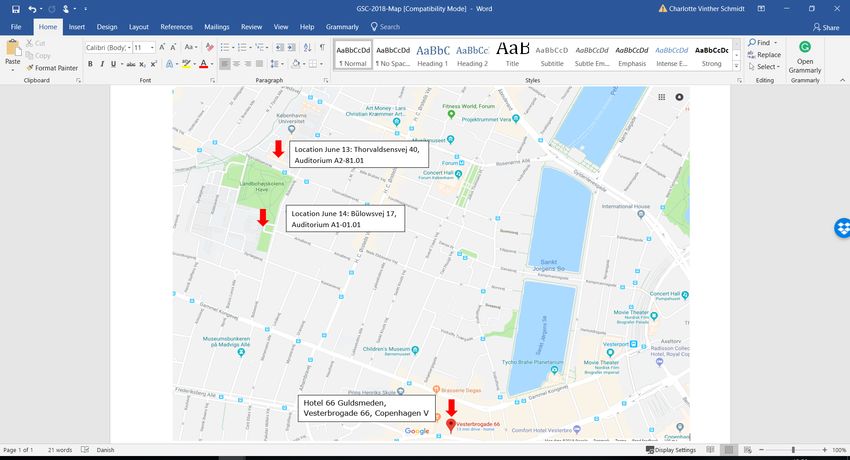The height and width of the screenshot is (460, 850).
Task: Open the Font dialog launcher
Action: 212,80
